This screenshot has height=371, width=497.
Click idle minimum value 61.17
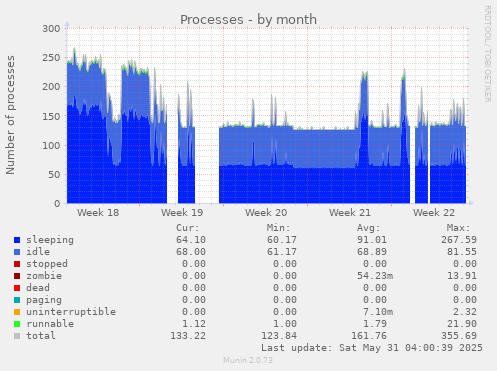click(281, 252)
